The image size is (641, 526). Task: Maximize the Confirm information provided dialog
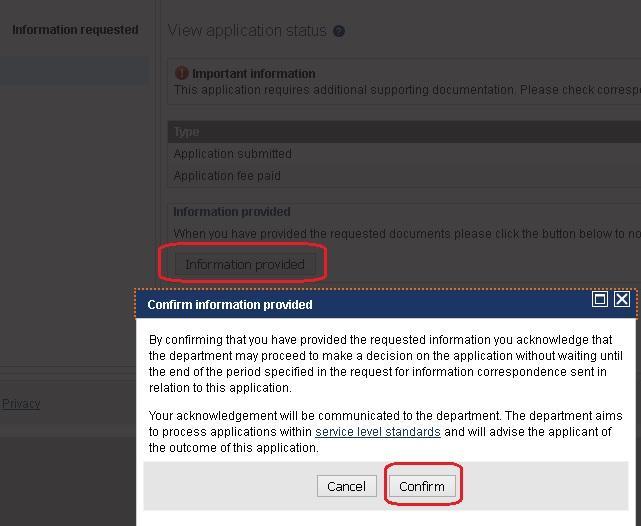[600, 299]
